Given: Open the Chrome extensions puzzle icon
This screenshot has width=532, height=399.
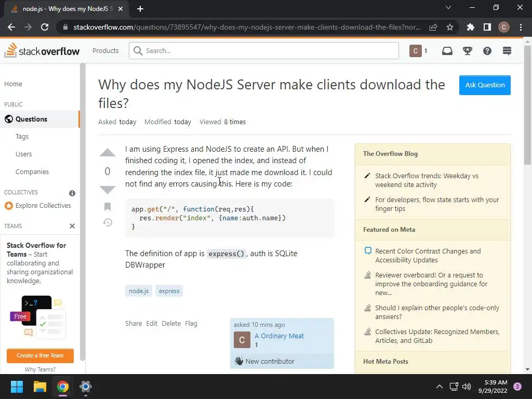Looking at the screenshot, I should [x=470, y=27].
